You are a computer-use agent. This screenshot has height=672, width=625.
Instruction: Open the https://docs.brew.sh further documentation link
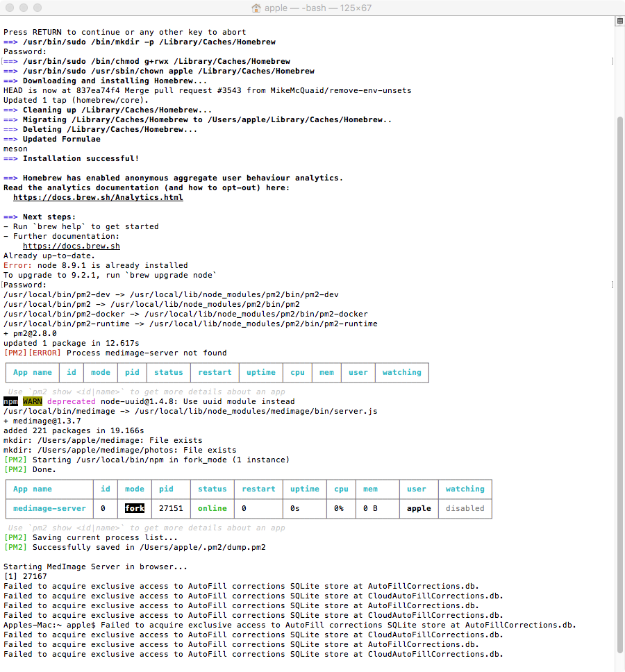point(71,246)
